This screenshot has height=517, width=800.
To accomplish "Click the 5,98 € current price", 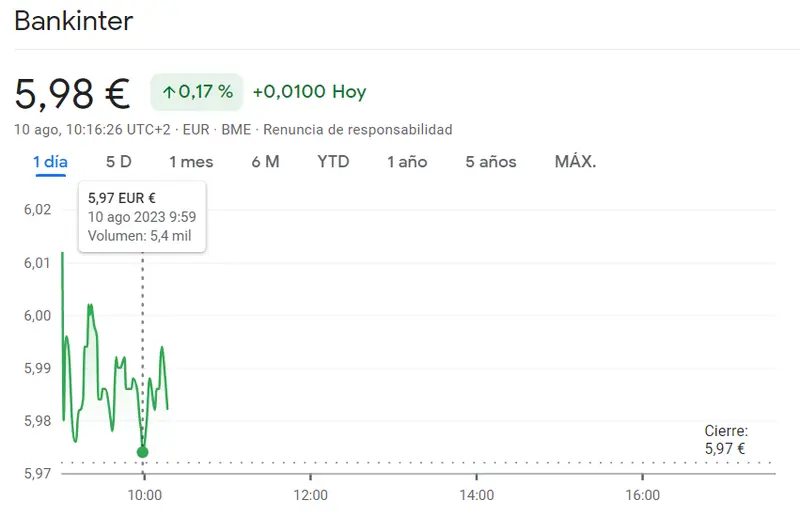I will [x=72, y=94].
